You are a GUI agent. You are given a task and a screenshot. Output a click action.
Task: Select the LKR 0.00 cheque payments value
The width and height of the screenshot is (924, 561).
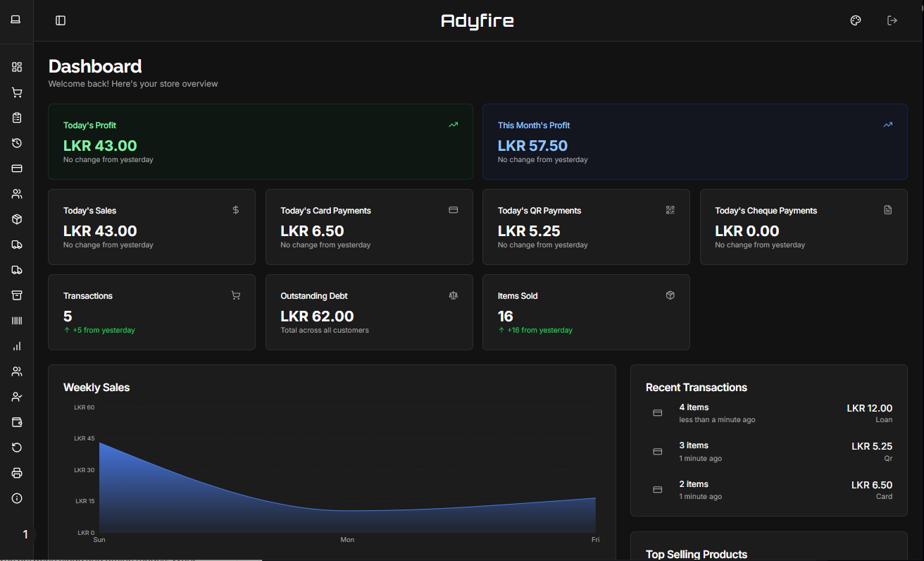(747, 231)
